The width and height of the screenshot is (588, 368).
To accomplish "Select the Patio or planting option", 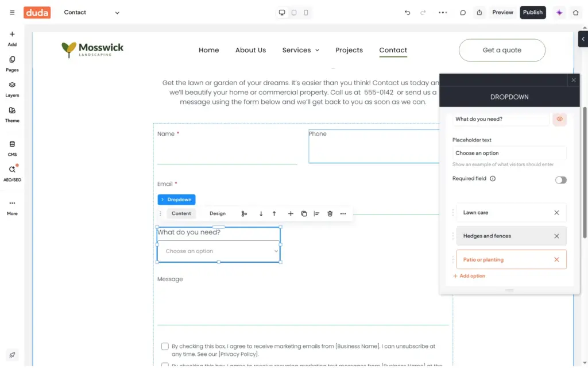I will [x=511, y=259].
